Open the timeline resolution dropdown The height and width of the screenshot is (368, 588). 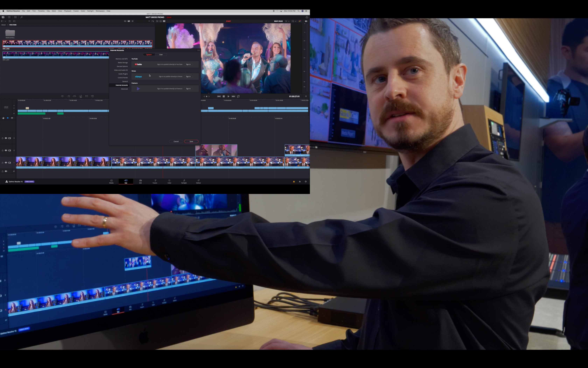(294, 21)
